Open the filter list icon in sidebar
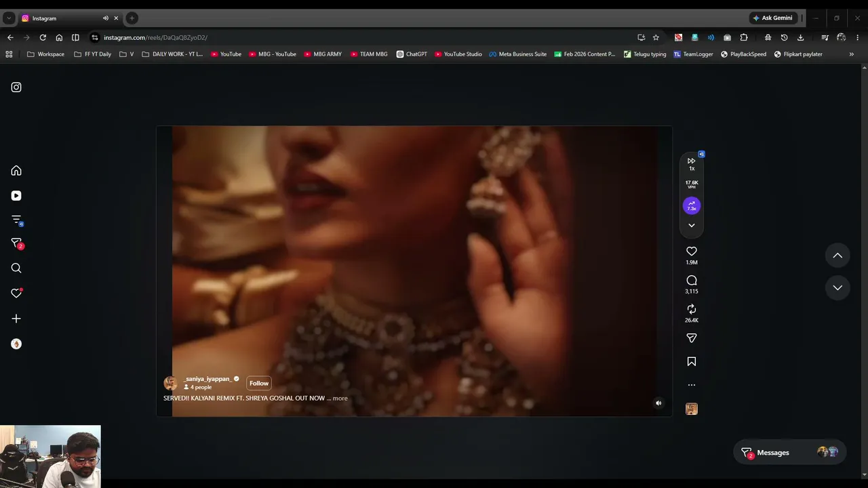Screen dimensions: 868x488 (16, 220)
